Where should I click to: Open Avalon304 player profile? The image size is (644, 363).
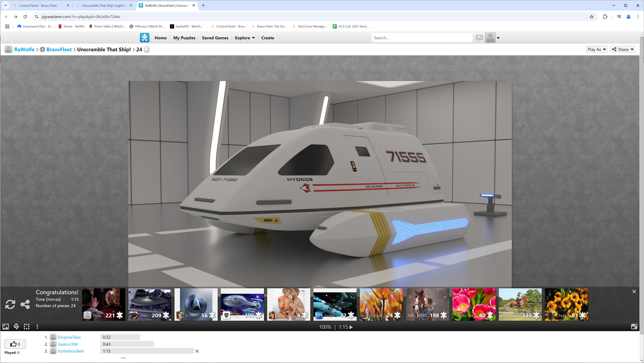pyautogui.click(x=68, y=344)
